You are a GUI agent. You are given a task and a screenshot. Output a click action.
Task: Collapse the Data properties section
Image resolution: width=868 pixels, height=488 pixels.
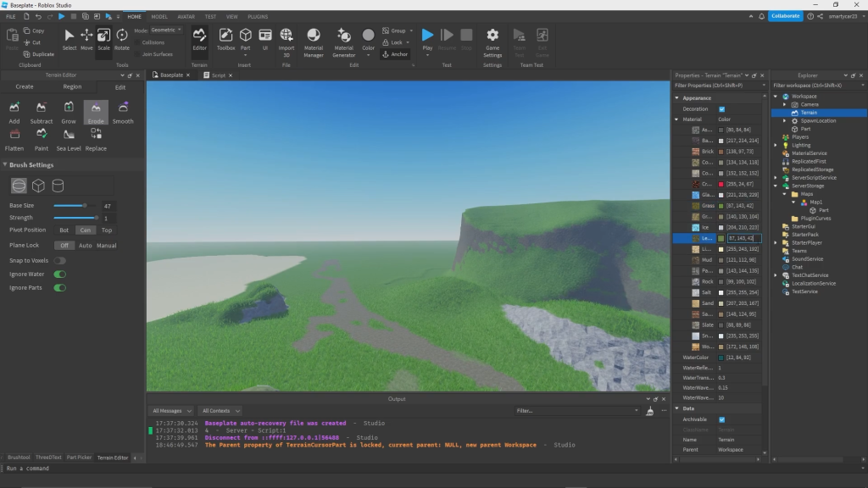[677, 408]
